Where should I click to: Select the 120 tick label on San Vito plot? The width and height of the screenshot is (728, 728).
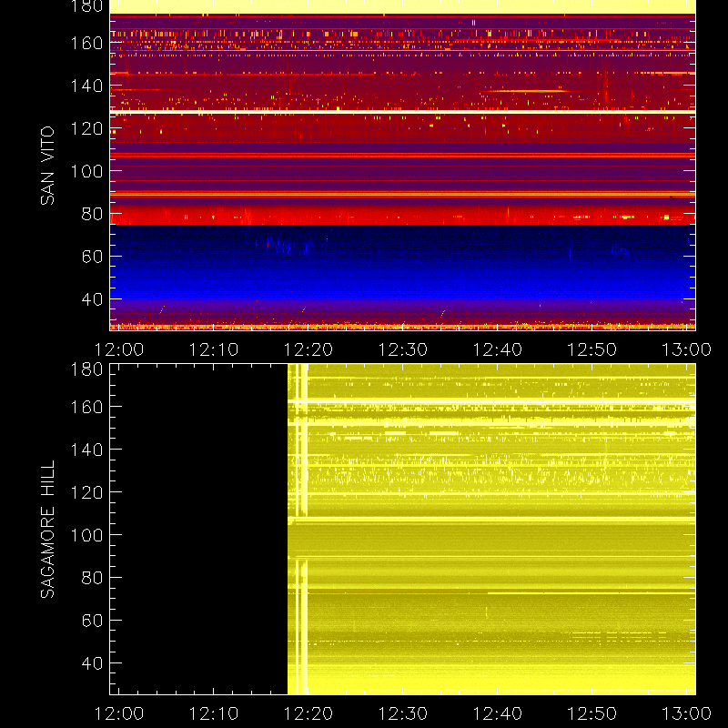tap(86, 128)
